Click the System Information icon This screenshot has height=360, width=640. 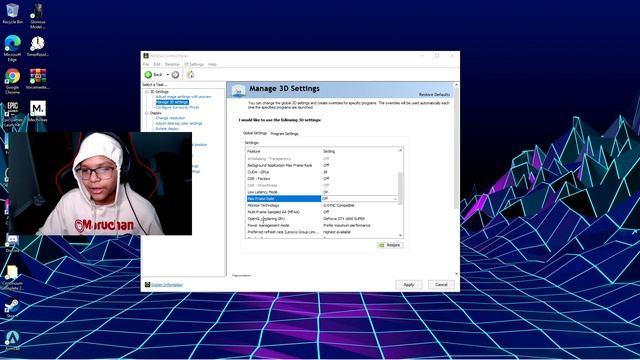tap(147, 284)
